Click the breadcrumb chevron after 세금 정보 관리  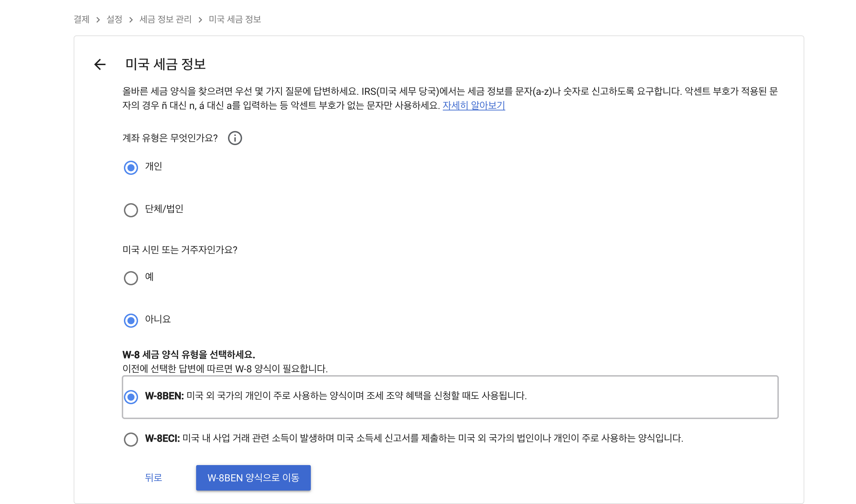tap(200, 19)
